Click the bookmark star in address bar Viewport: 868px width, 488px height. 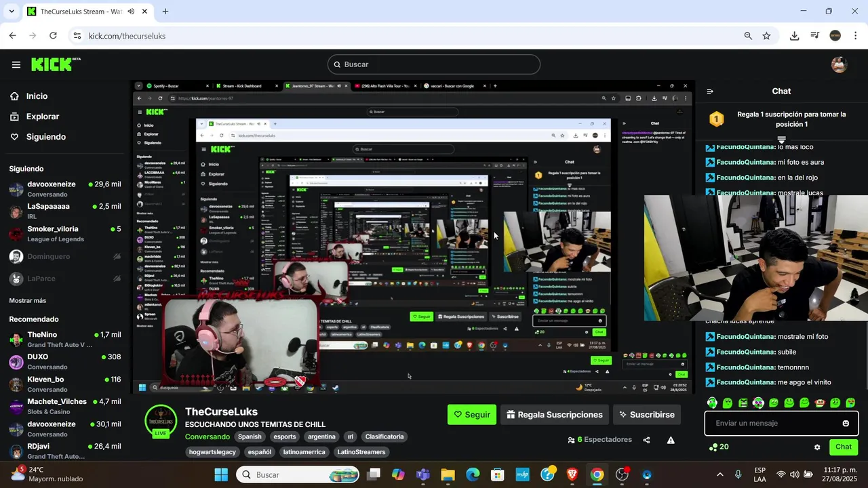(766, 36)
